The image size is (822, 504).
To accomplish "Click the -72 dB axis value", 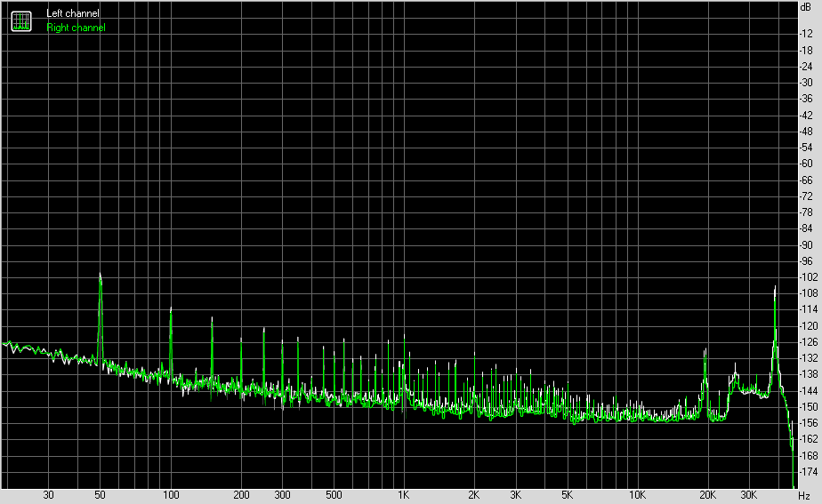I will point(806,196).
